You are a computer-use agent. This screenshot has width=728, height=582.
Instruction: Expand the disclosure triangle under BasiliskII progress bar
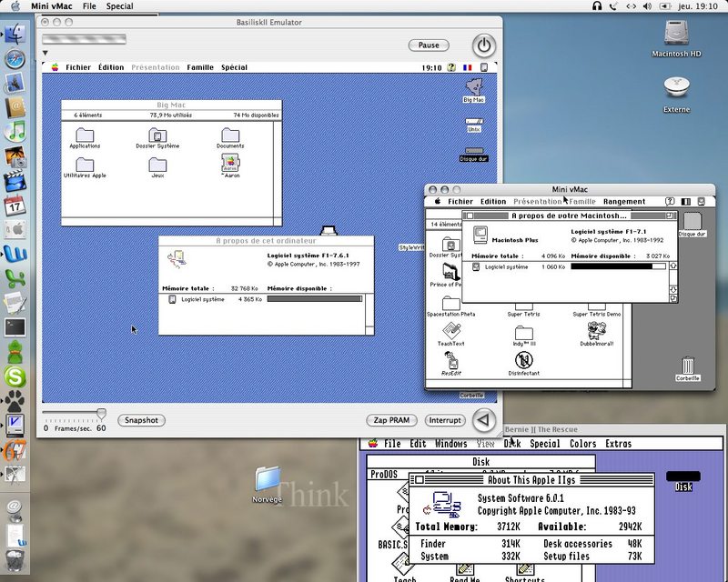[x=45, y=53]
